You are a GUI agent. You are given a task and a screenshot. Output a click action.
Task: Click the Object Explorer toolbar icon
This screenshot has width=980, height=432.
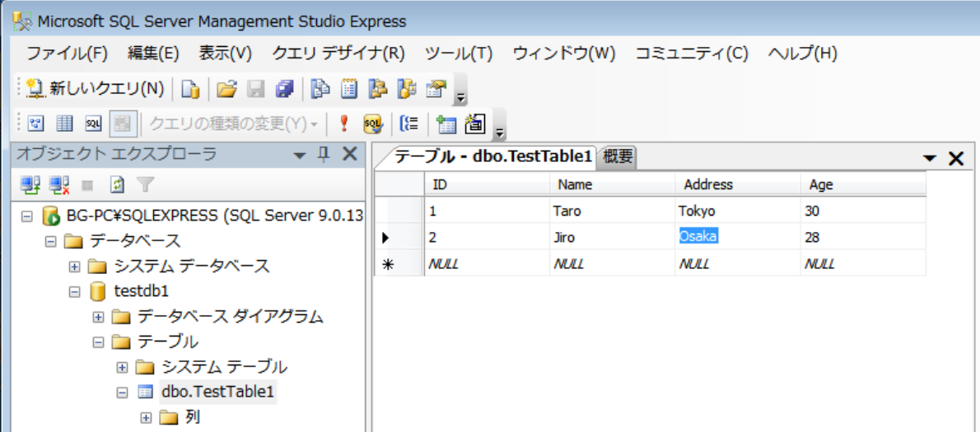[x=377, y=90]
